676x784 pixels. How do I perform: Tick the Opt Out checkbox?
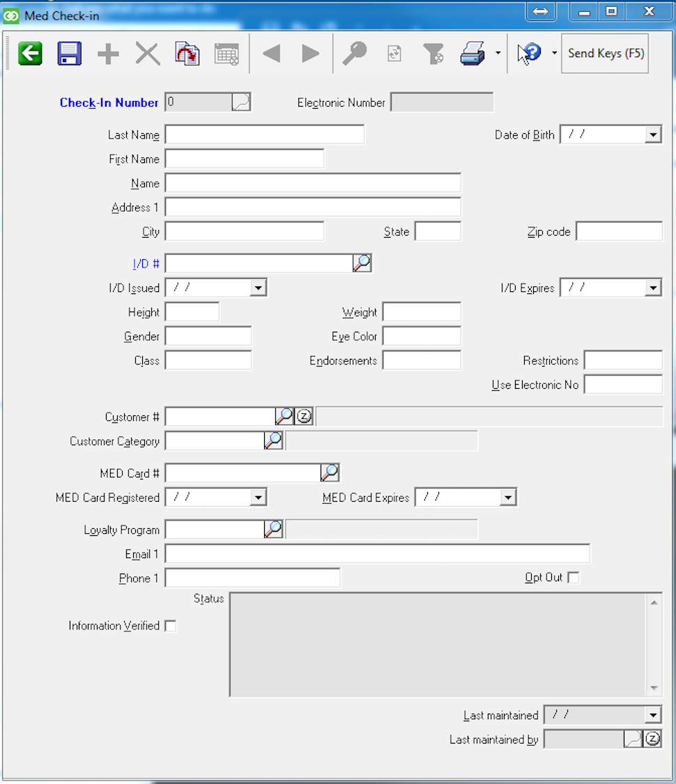point(574,578)
